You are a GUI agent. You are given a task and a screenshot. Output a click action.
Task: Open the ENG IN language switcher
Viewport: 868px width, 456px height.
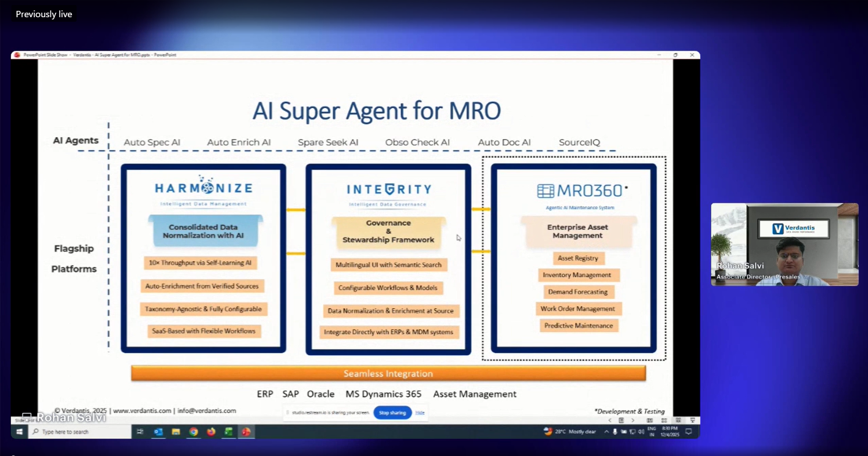[x=652, y=432]
